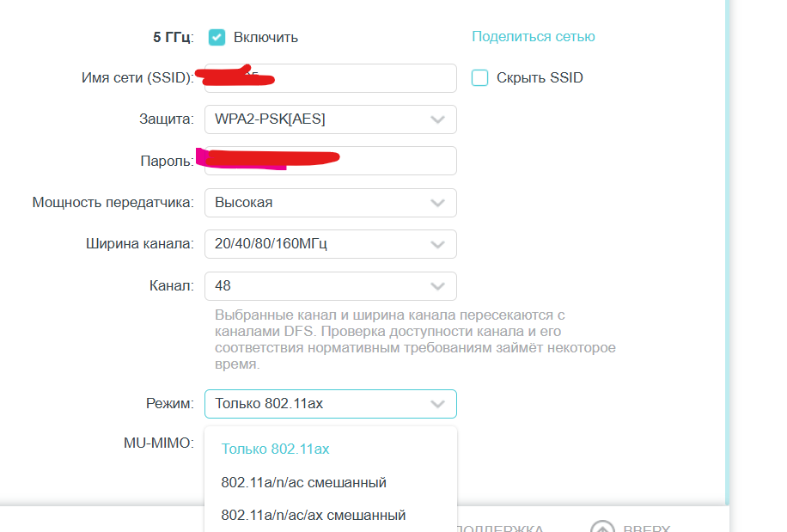Click the Имя сети (SSID) input field
Viewport: 787px width, 532px height.
(361, 78)
